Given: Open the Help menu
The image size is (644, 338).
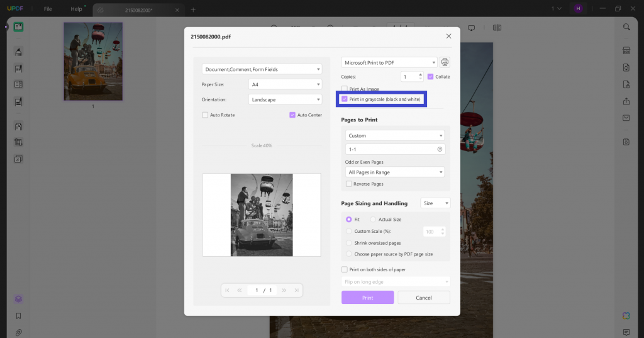Looking at the screenshot, I should click(76, 9).
